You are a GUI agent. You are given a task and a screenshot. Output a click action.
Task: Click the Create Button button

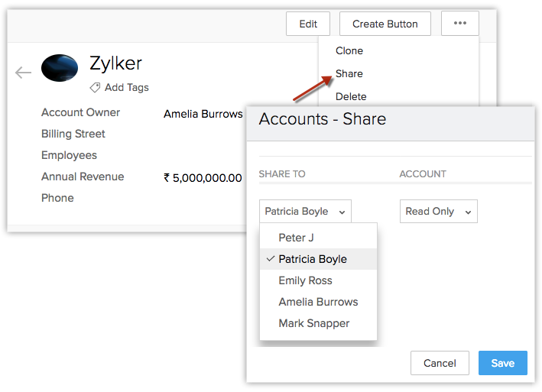pyautogui.click(x=385, y=24)
